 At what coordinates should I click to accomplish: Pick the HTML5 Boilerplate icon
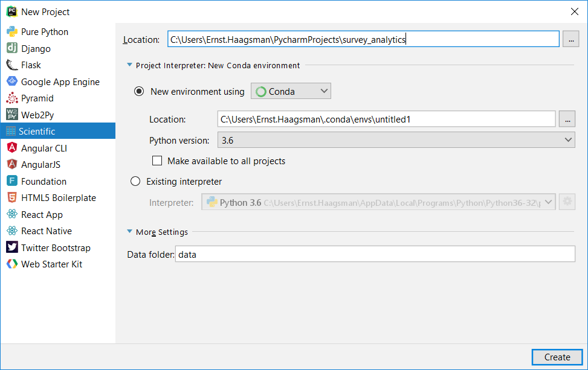click(12, 197)
